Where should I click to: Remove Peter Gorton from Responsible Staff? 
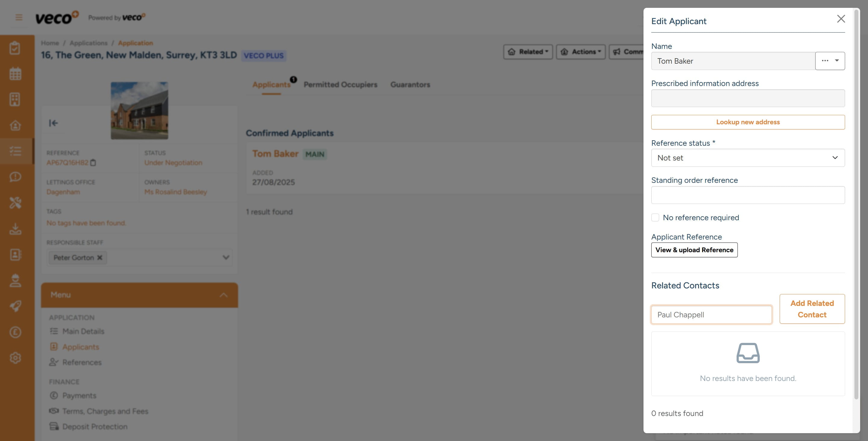(100, 258)
